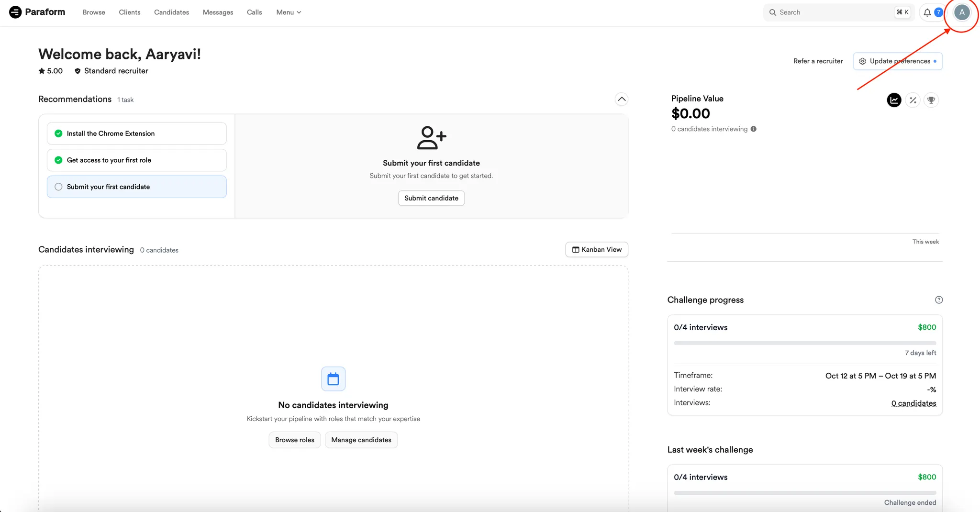Click the $800 reward in Challenge progress

point(927,327)
